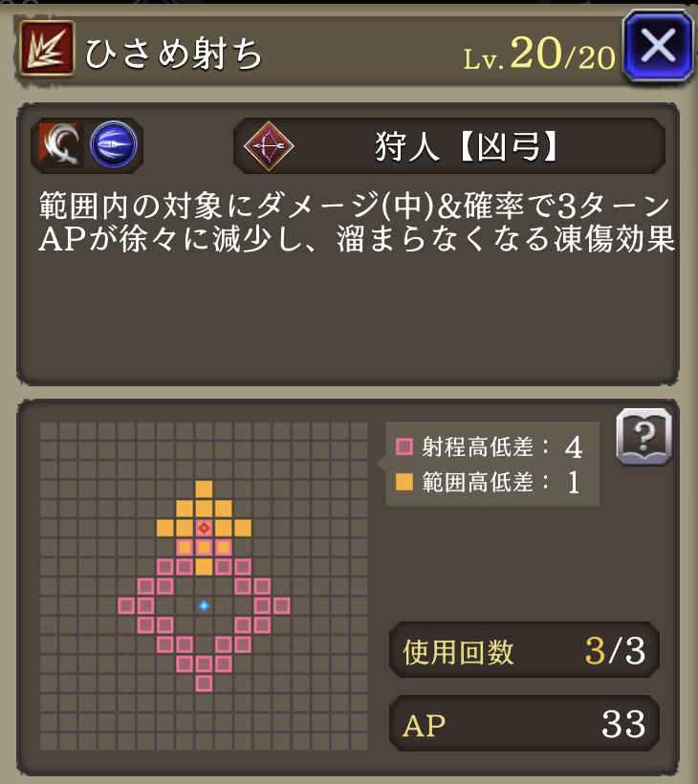The width and height of the screenshot is (698, 784).
Task: Click the pink 射程高低差 legend square
Action: [404, 446]
